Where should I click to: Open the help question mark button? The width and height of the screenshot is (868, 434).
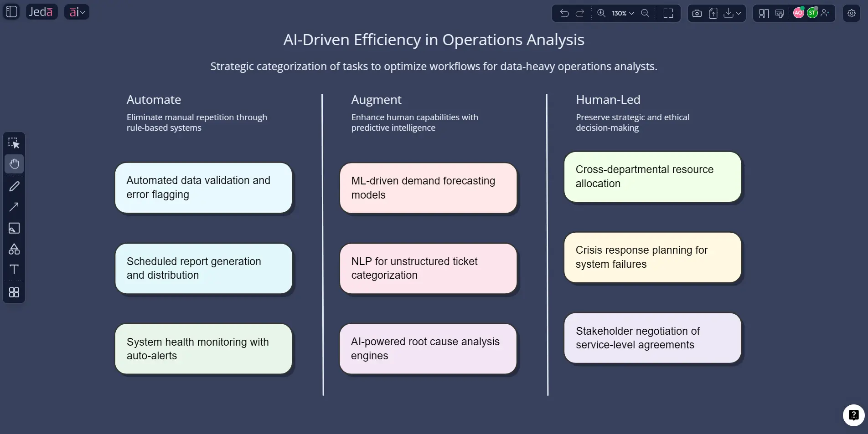[853, 415]
